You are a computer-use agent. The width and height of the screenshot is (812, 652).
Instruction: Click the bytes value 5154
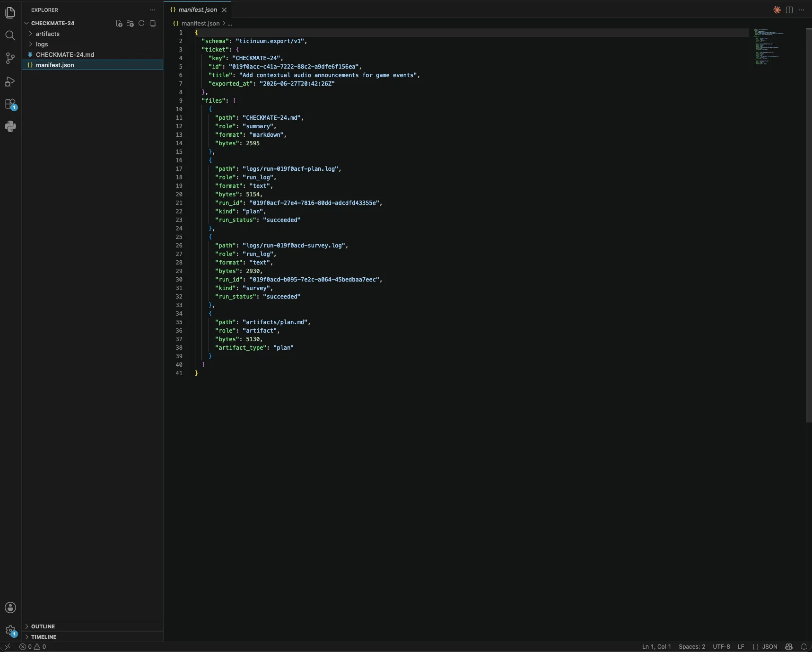point(253,194)
